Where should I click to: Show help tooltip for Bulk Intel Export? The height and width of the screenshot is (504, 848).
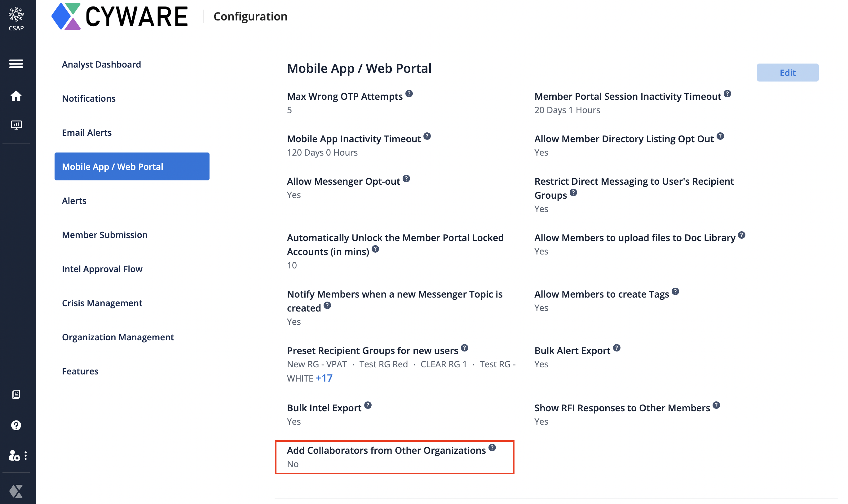pos(368,405)
